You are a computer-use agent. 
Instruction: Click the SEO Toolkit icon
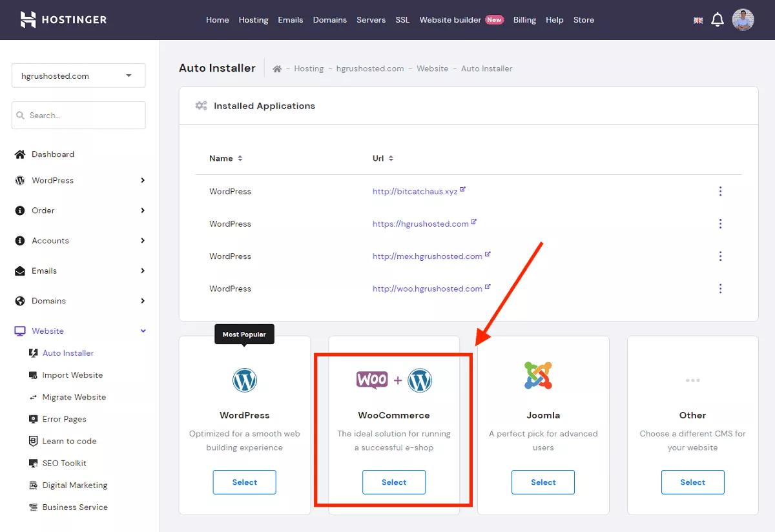34,463
